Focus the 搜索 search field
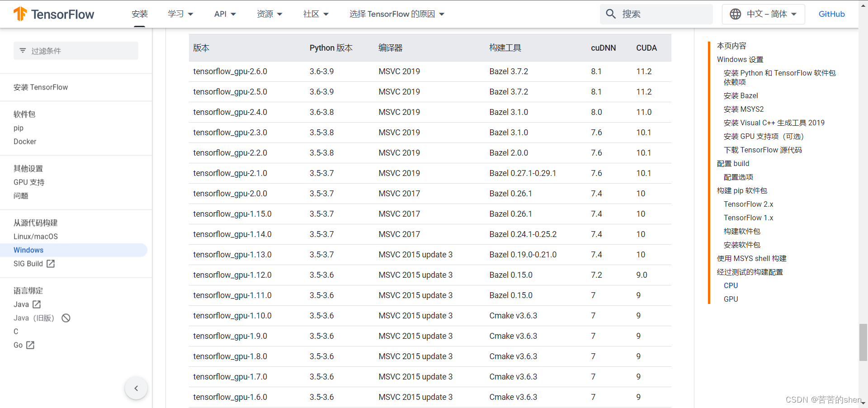 click(x=656, y=14)
